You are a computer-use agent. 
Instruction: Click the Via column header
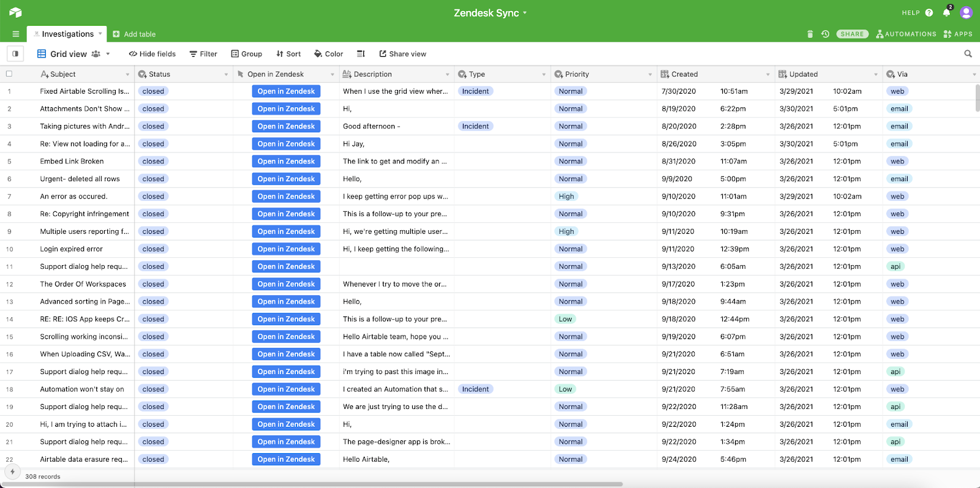click(931, 74)
